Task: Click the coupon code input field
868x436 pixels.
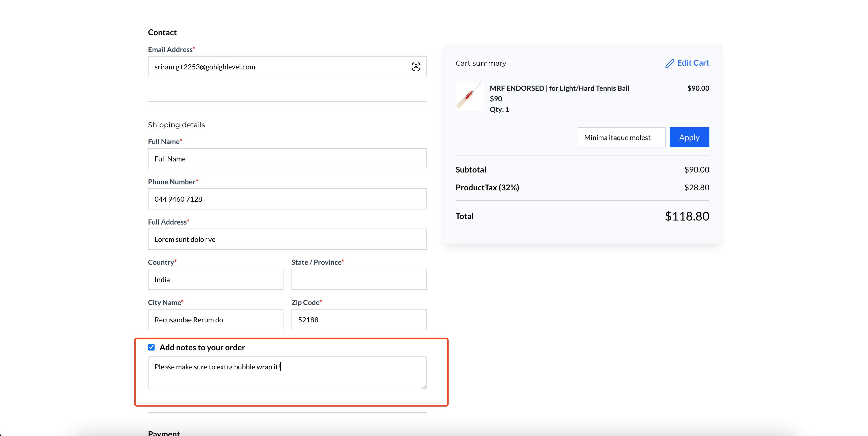Action: click(621, 137)
